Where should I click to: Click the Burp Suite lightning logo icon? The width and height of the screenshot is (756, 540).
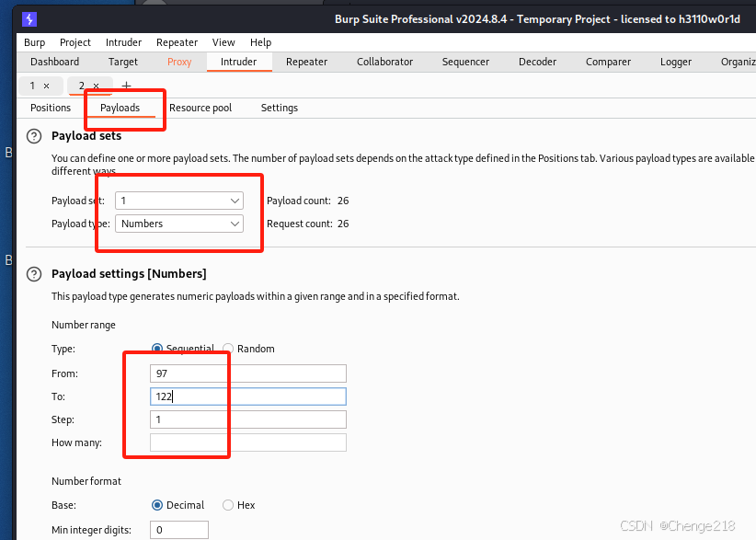(x=29, y=19)
